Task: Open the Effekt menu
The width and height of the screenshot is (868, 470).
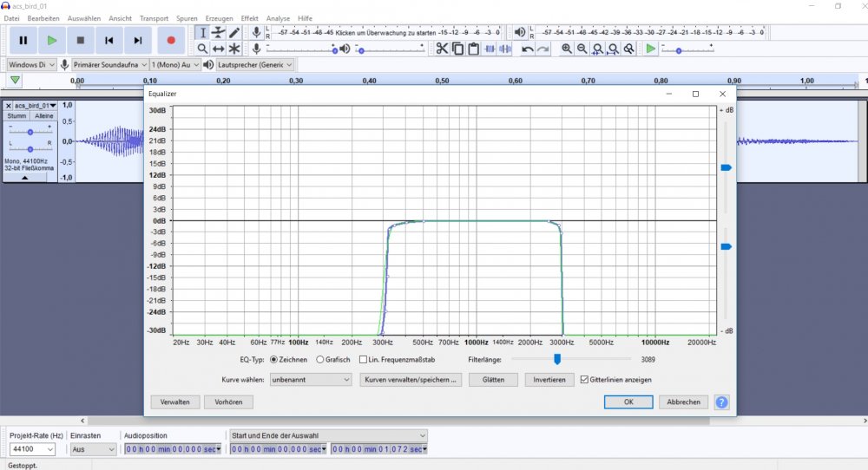Action: [x=249, y=18]
